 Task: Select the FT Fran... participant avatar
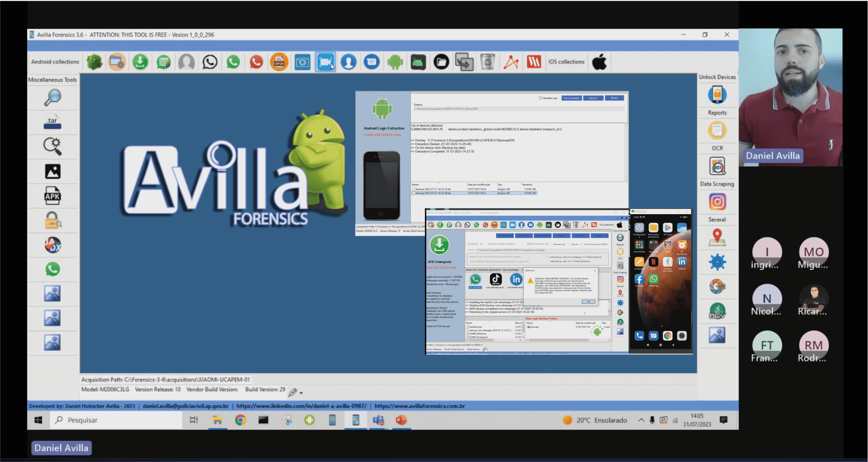tap(767, 346)
